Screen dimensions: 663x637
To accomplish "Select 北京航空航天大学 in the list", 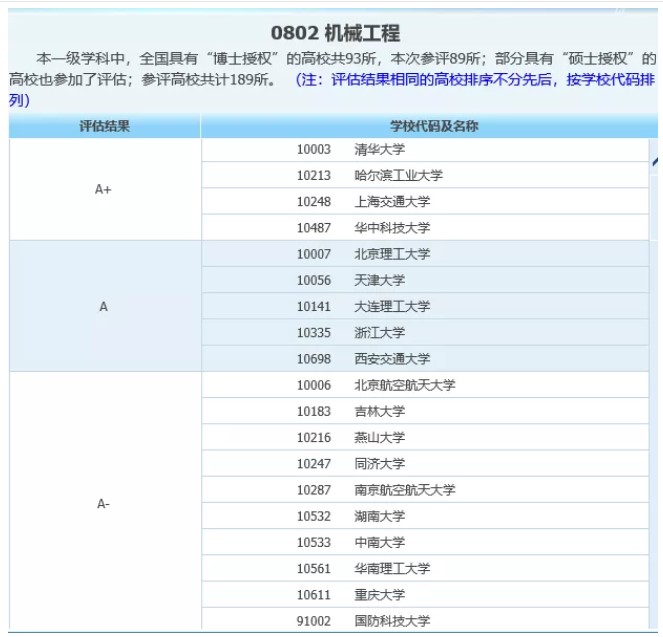I will (x=404, y=385).
